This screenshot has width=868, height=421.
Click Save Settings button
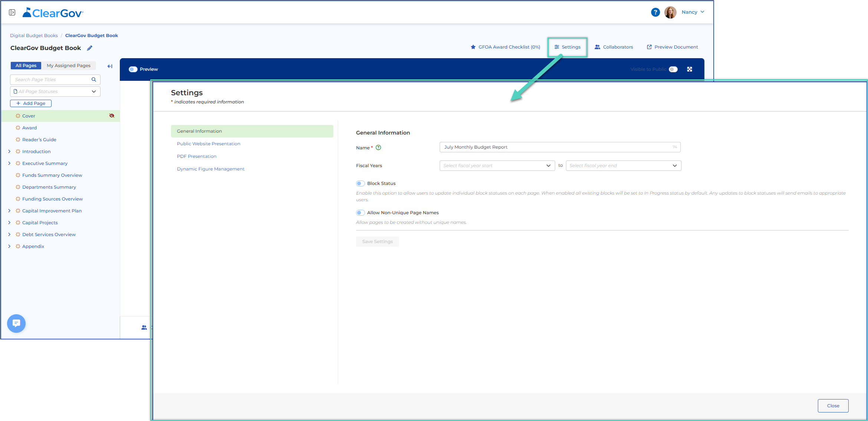tap(378, 242)
